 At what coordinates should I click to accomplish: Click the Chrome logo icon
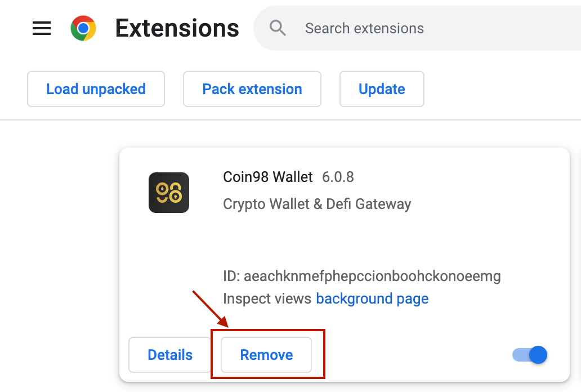coord(83,28)
